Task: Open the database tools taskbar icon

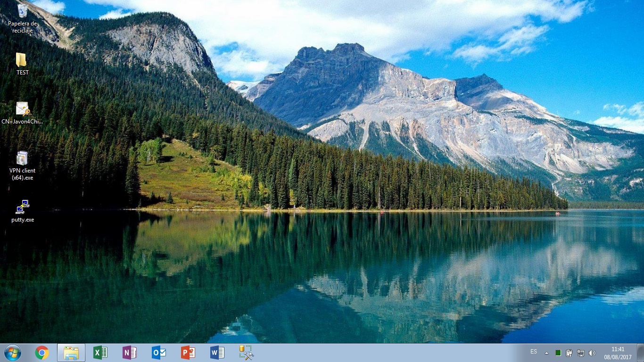Action: click(246, 353)
